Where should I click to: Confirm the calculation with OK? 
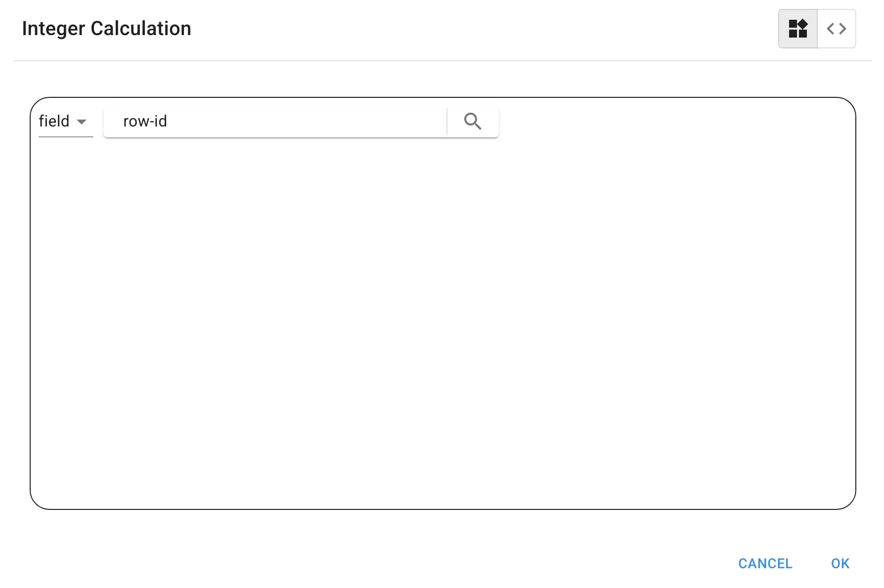(840, 563)
